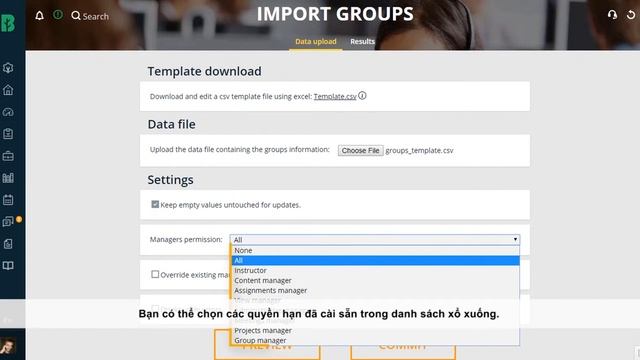This screenshot has height=360, width=640.
Task: Open the bar chart icon in sidebar
Action: (8, 178)
